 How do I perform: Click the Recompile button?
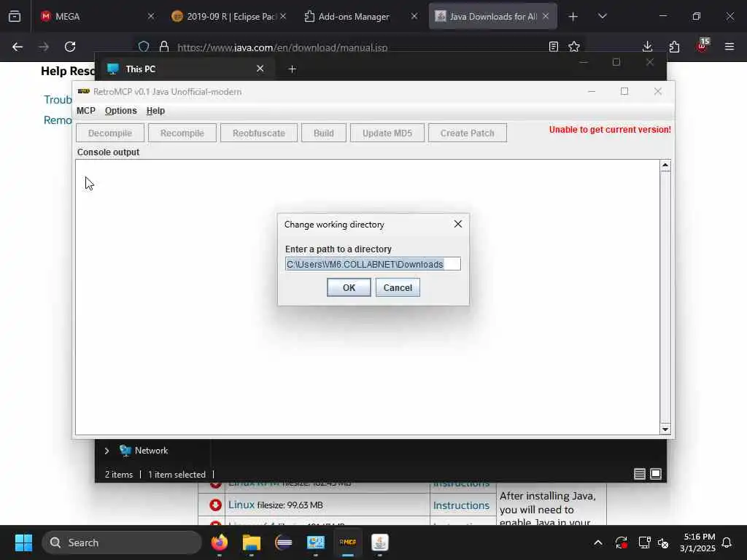[182, 133]
